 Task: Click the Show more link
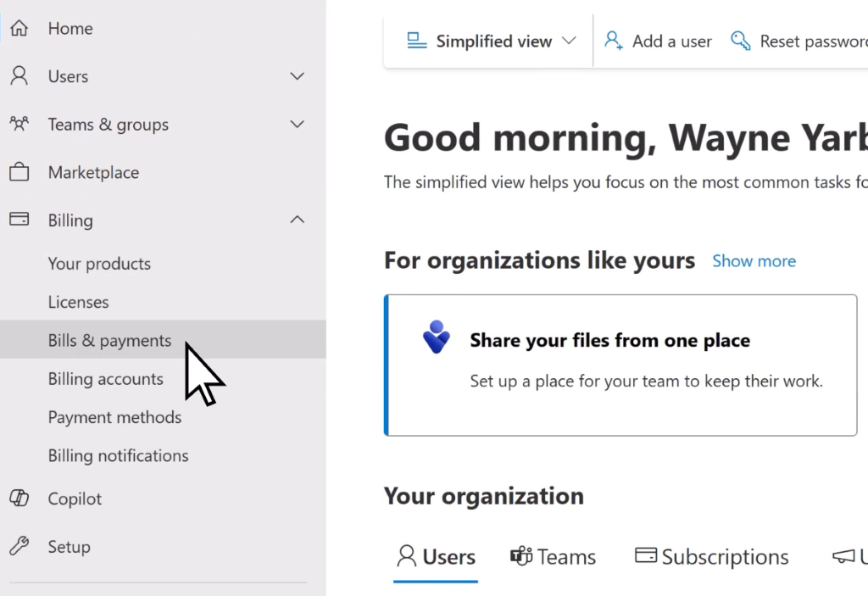click(754, 261)
